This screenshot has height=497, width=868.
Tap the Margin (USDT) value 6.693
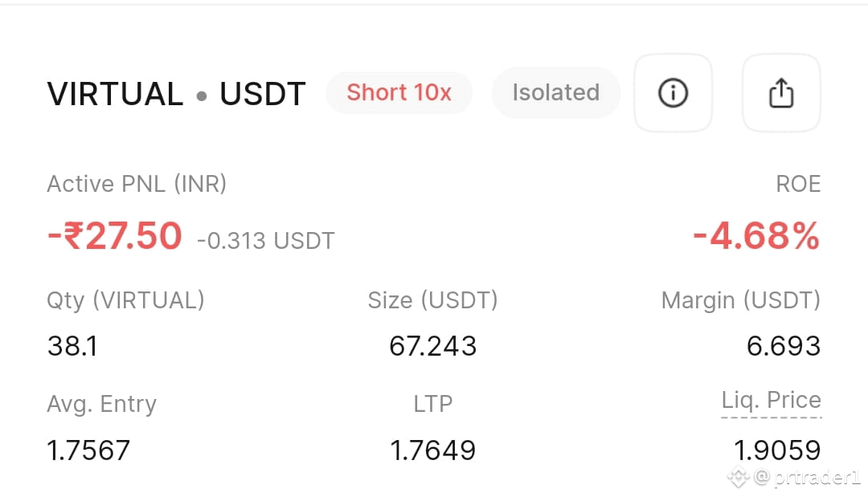pos(784,346)
